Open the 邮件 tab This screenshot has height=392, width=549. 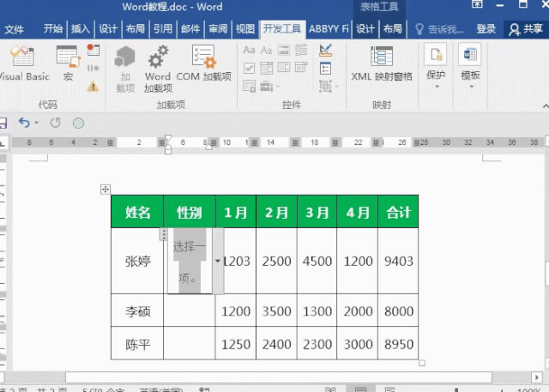190,28
